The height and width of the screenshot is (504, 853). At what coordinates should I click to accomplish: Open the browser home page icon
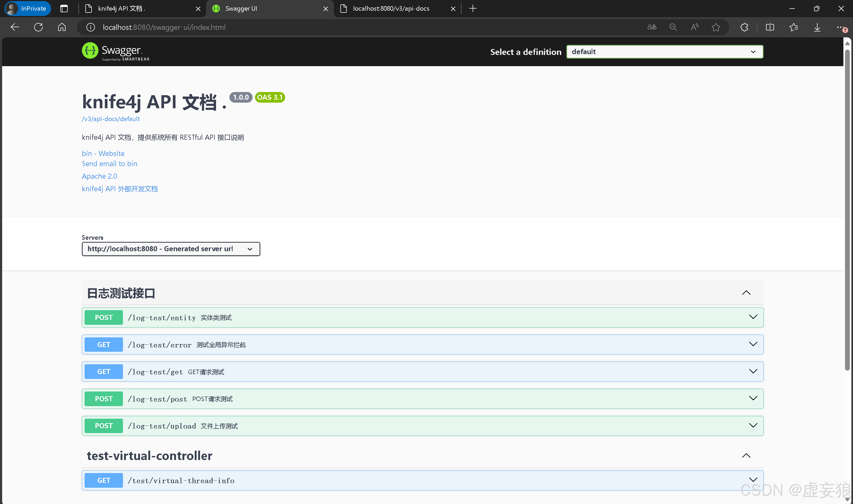(x=62, y=27)
